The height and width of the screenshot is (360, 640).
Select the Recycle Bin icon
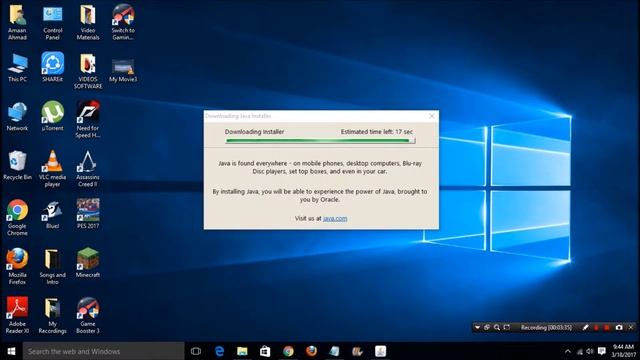(17, 166)
